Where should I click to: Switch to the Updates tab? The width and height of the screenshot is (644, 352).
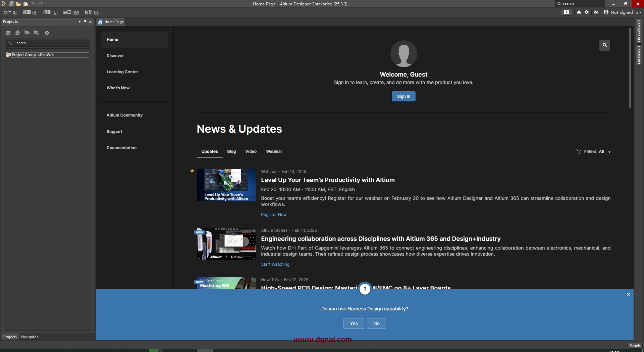(210, 151)
